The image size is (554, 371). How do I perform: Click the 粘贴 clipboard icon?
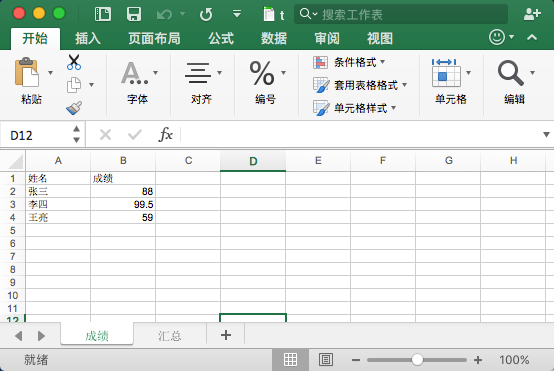point(27,72)
